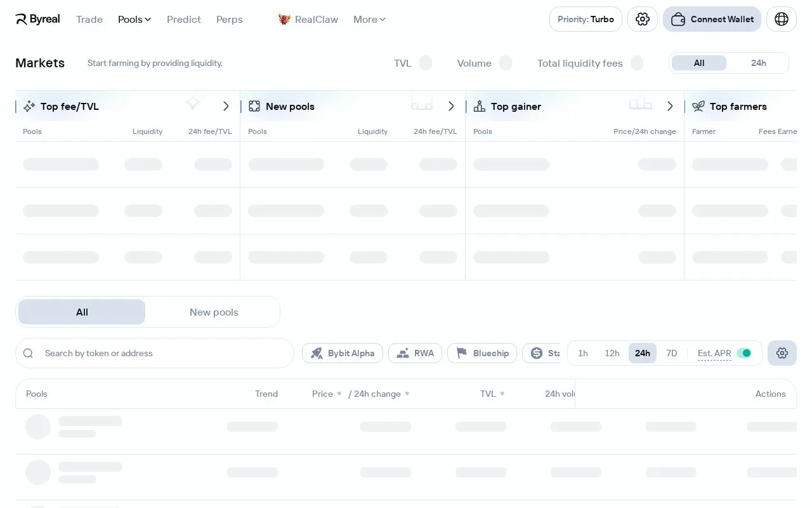812x508 pixels.
Task: Sort by Price arrow
Action: click(339, 394)
